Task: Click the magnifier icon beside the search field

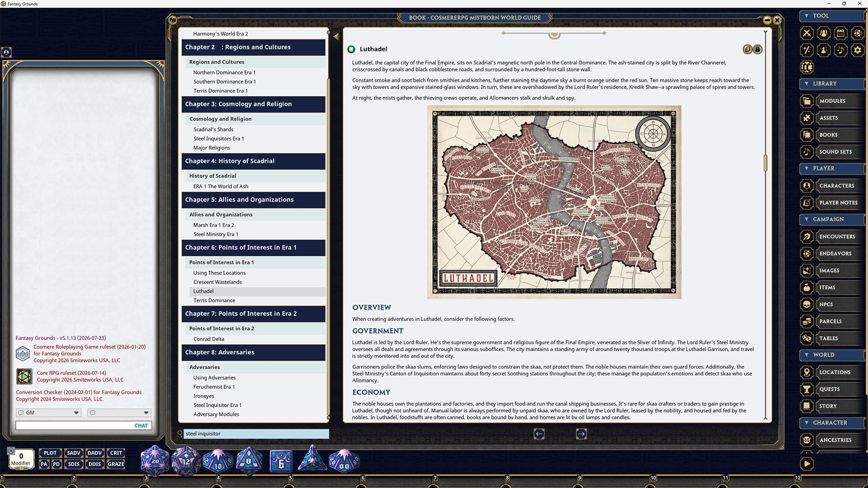Action: click(180, 434)
